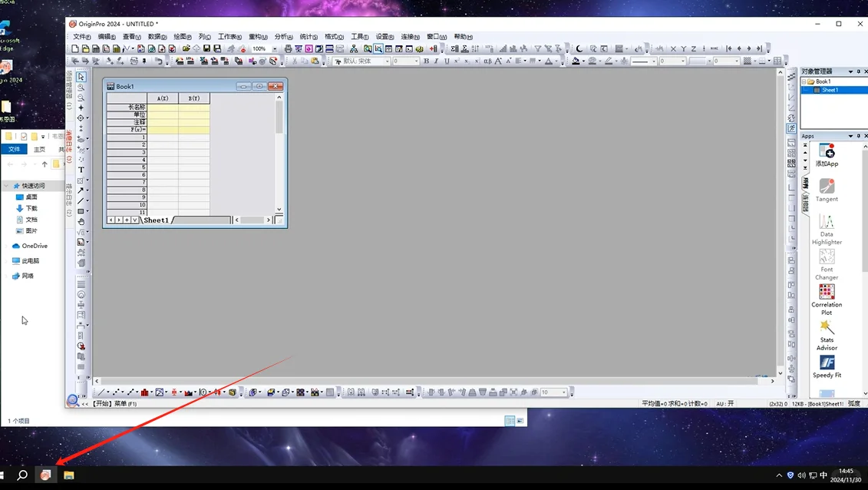Open the value 10 dropdown in bottom toolbar
The width and height of the screenshot is (868, 490).
[x=564, y=392]
